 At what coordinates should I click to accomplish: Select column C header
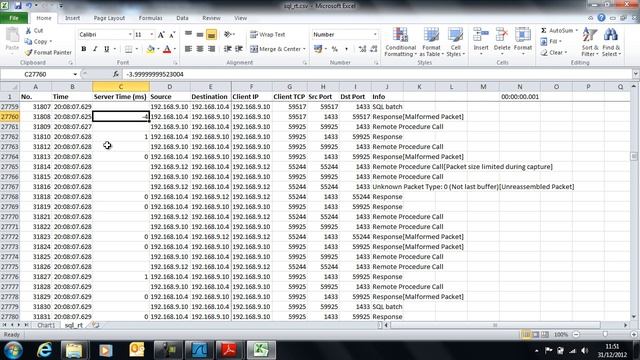click(x=121, y=87)
